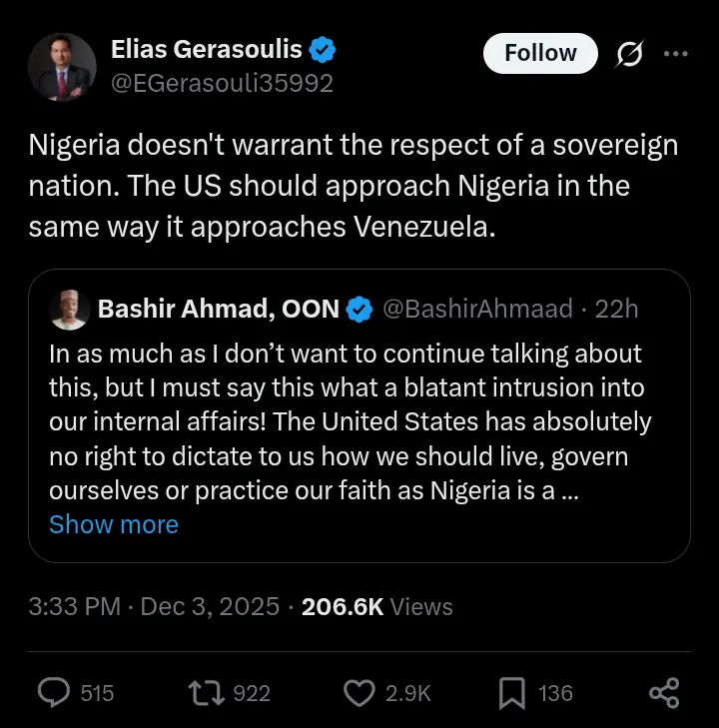Expand quoted post with Show more
The image size is (719, 728).
pos(114,524)
